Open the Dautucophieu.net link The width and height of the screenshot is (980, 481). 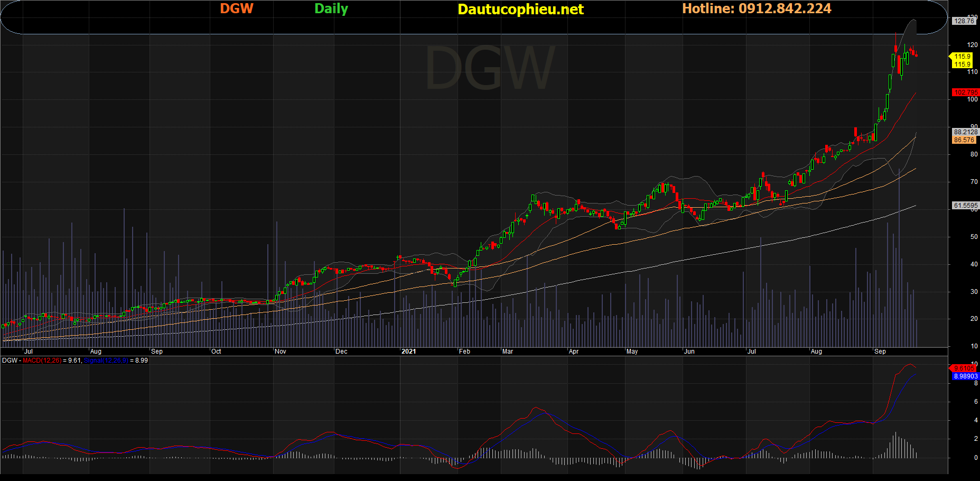coord(520,9)
